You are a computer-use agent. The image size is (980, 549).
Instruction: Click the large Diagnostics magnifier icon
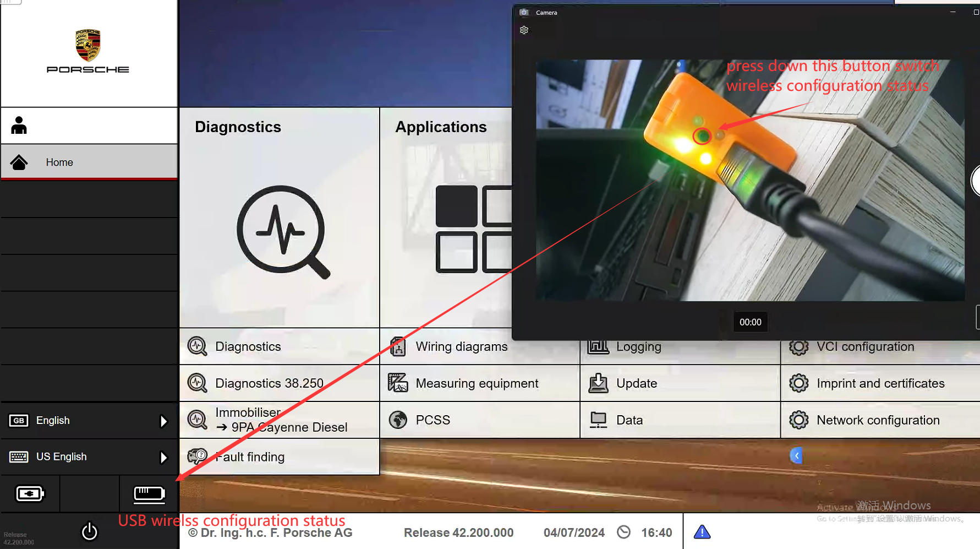pos(283,231)
